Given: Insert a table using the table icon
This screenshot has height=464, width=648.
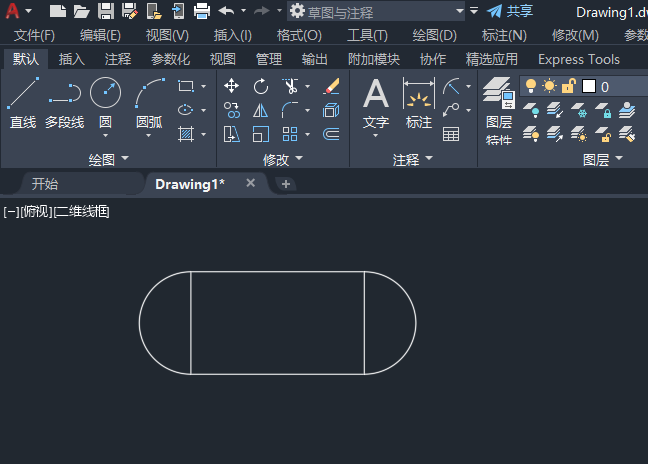Looking at the screenshot, I should [x=451, y=134].
